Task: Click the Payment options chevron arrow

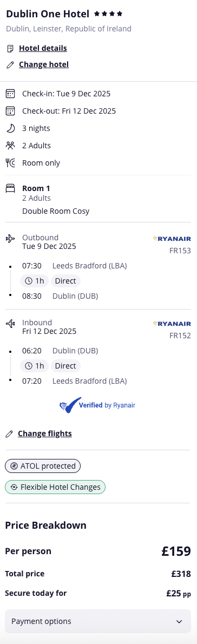Action: [179, 621]
